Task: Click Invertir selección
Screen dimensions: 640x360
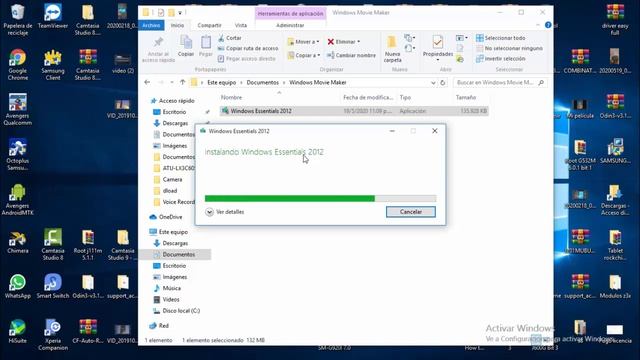Action: tap(500, 59)
